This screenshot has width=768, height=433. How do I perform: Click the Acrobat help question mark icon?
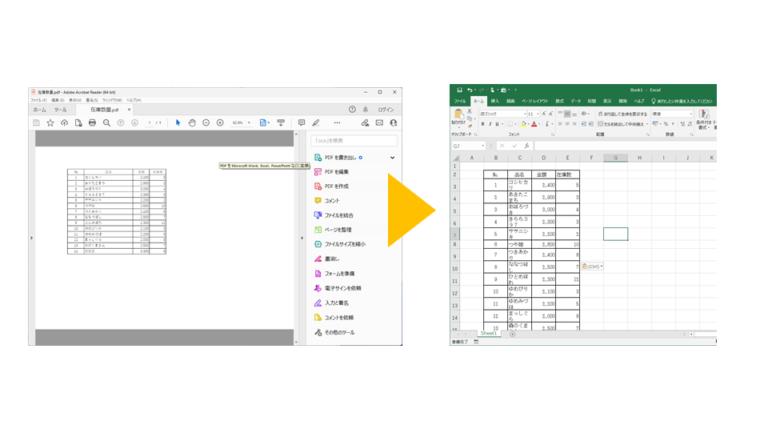[352, 110]
